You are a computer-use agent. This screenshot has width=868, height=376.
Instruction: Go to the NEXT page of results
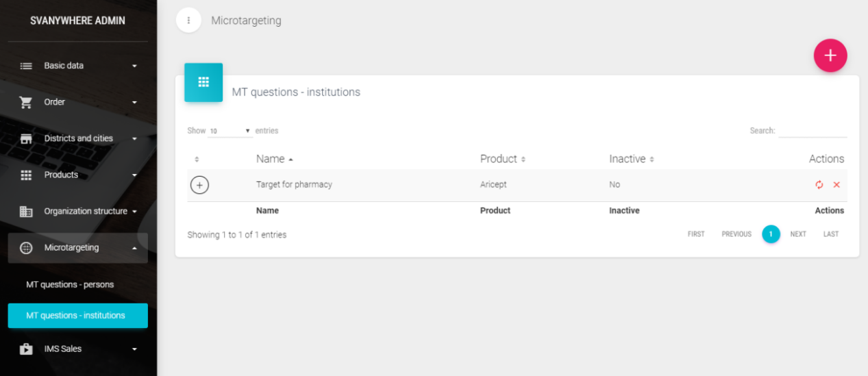pyautogui.click(x=797, y=234)
